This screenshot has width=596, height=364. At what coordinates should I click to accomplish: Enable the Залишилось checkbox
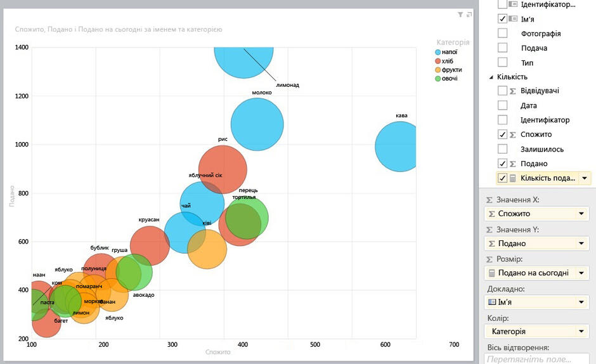pyautogui.click(x=503, y=149)
